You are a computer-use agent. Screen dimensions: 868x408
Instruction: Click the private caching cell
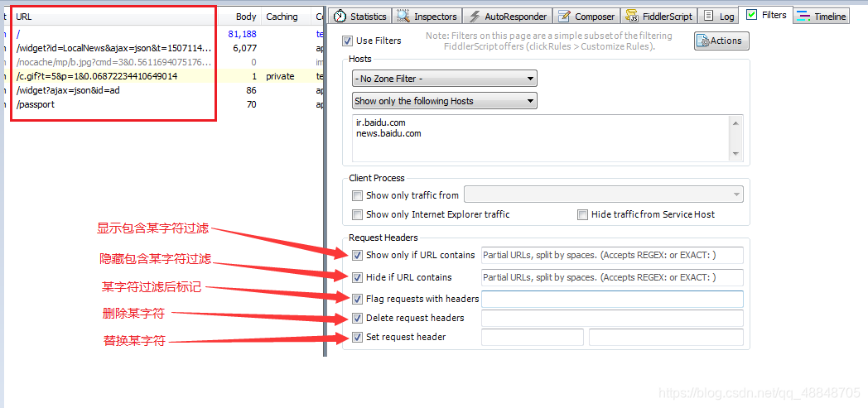pos(280,76)
